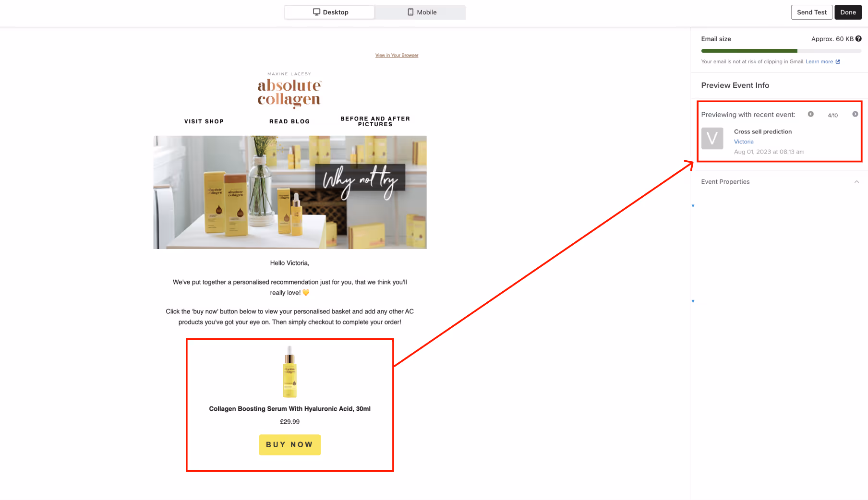Switch to Mobile preview tab
The width and height of the screenshot is (868, 500).
tap(420, 12)
